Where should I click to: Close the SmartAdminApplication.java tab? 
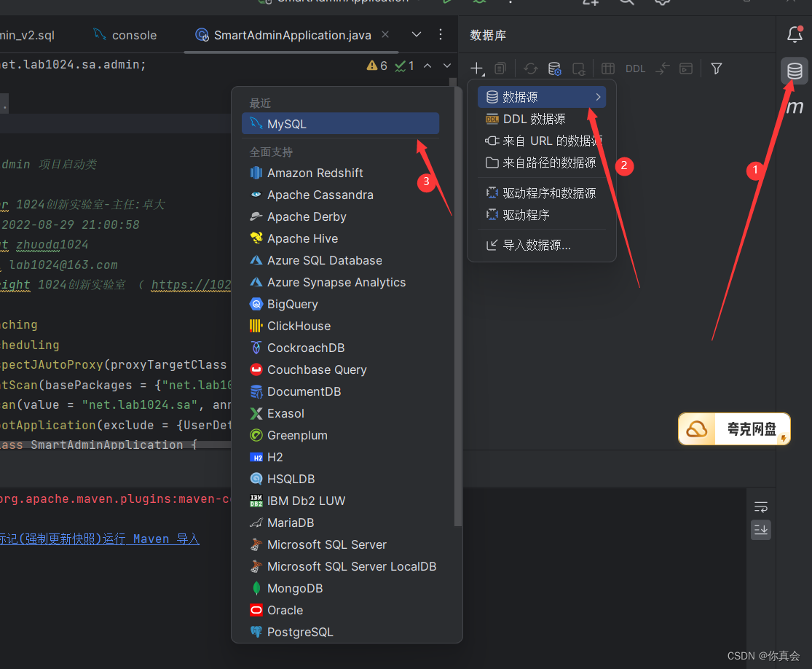tap(385, 34)
